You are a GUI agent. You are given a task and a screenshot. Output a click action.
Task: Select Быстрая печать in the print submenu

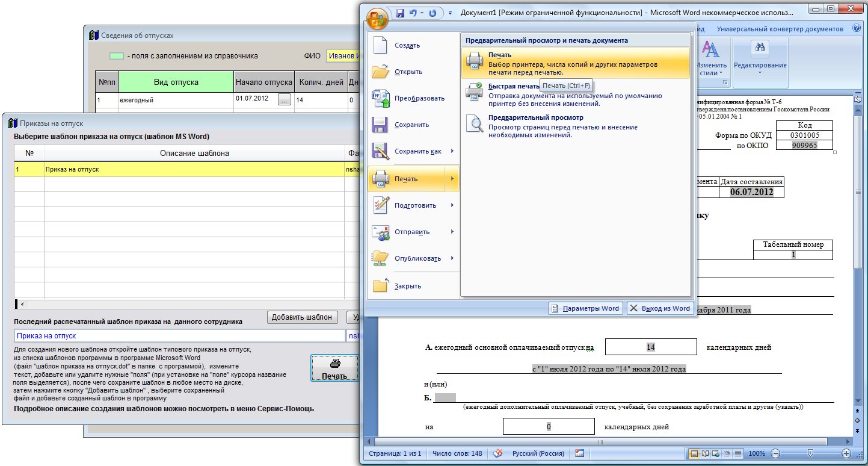[514, 86]
